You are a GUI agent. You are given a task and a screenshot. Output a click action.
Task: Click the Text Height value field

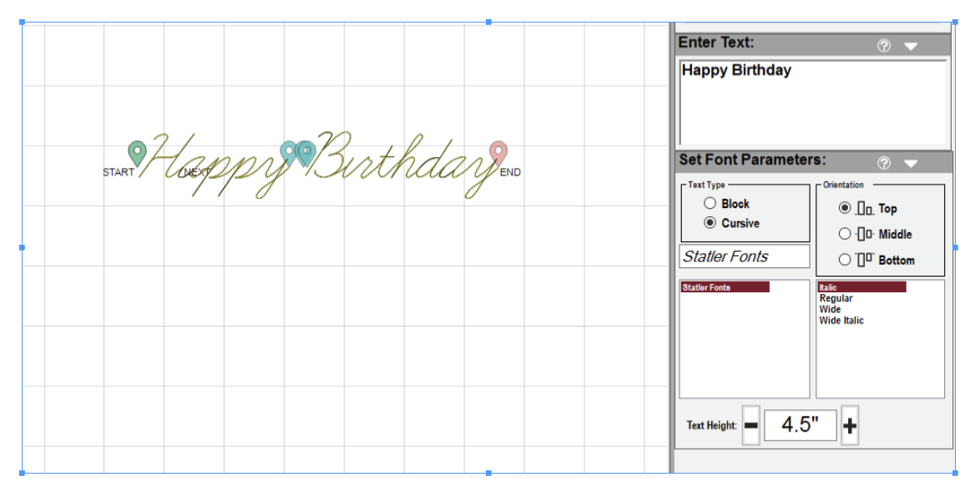pos(800,425)
